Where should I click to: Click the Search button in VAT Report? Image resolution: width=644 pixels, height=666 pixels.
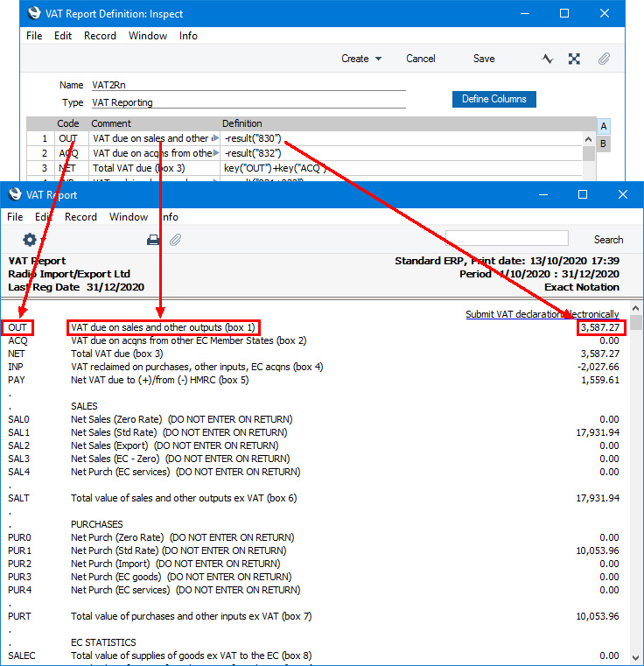[x=608, y=239]
